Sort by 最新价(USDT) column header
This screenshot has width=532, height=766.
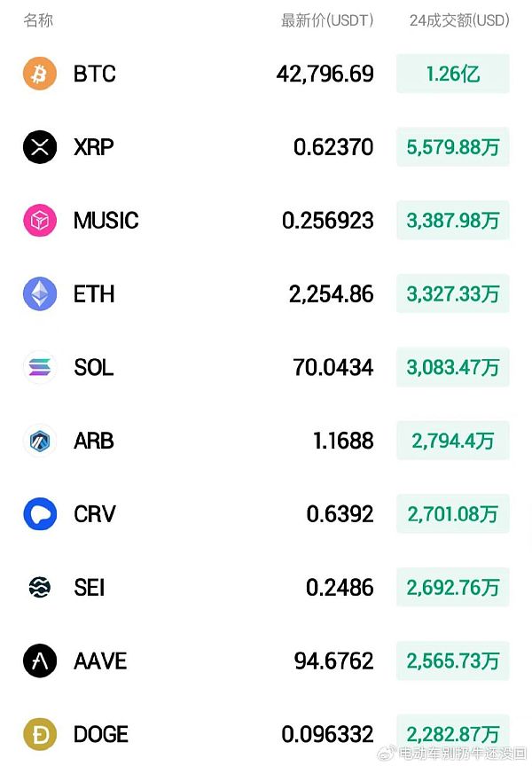pos(327,20)
